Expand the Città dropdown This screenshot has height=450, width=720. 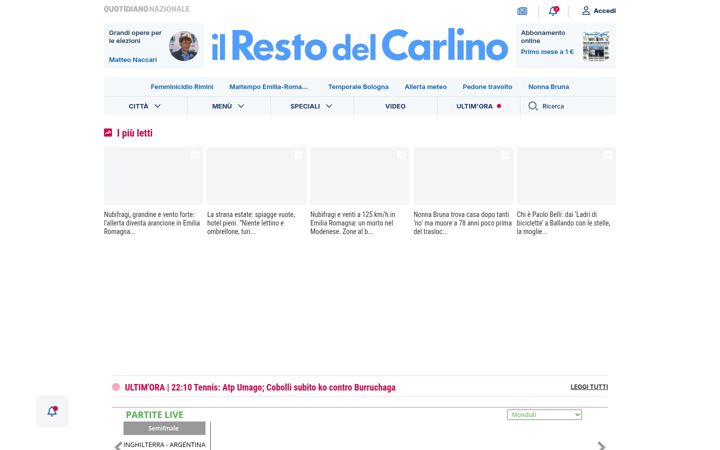point(145,106)
